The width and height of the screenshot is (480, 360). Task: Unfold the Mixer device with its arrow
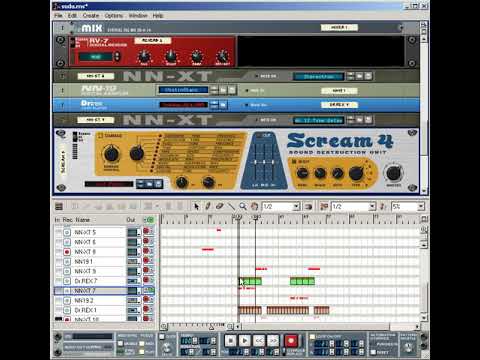point(62,28)
